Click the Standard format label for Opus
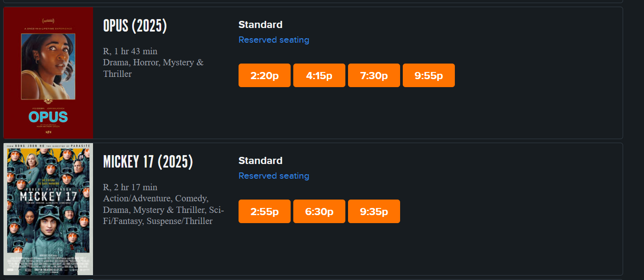The width and height of the screenshot is (644, 280). tap(260, 25)
